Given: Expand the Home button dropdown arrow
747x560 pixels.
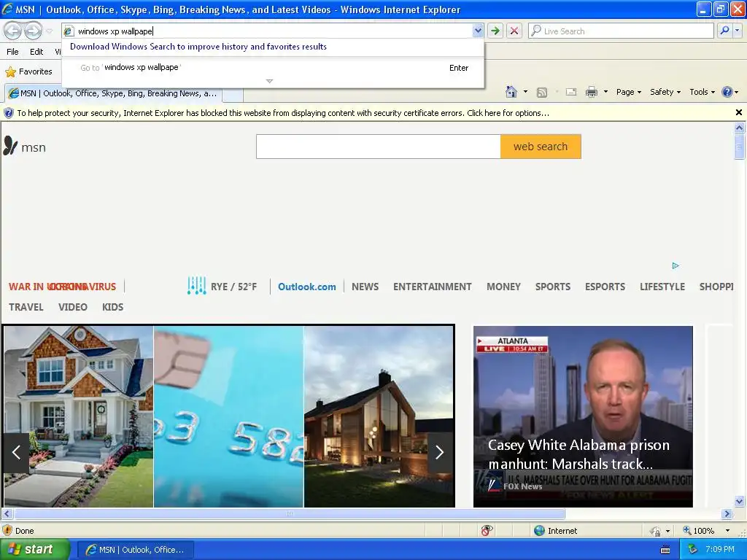Looking at the screenshot, I should coord(525,92).
